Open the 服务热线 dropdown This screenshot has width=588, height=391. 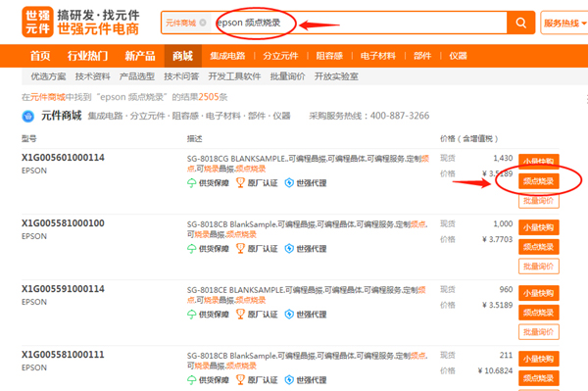pyautogui.click(x=564, y=24)
